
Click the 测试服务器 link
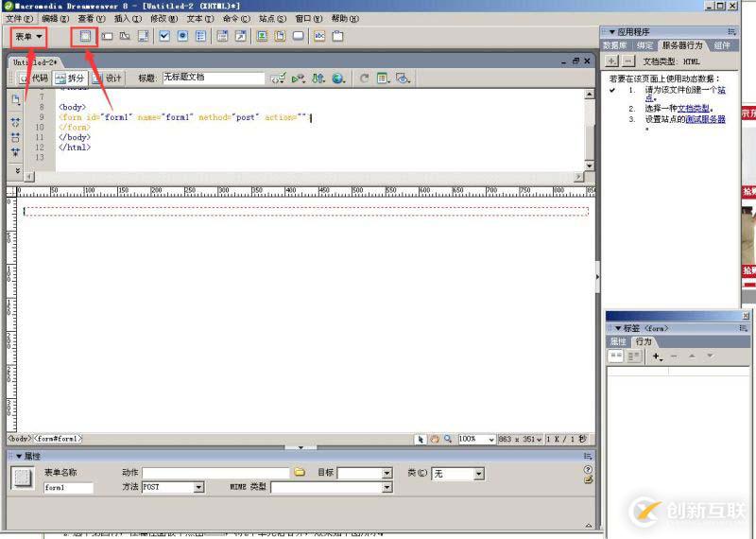click(x=705, y=119)
